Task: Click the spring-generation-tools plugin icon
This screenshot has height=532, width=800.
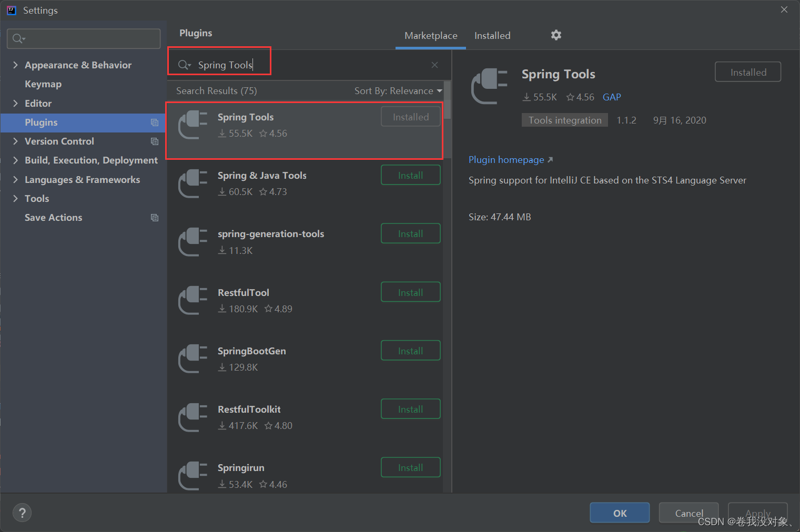Action: point(193,242)
